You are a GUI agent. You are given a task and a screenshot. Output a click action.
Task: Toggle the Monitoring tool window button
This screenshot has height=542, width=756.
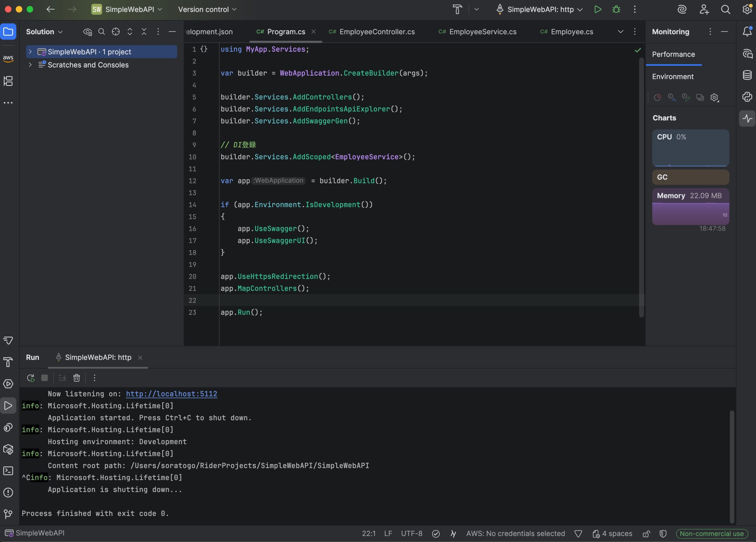[x=747, y=118]
